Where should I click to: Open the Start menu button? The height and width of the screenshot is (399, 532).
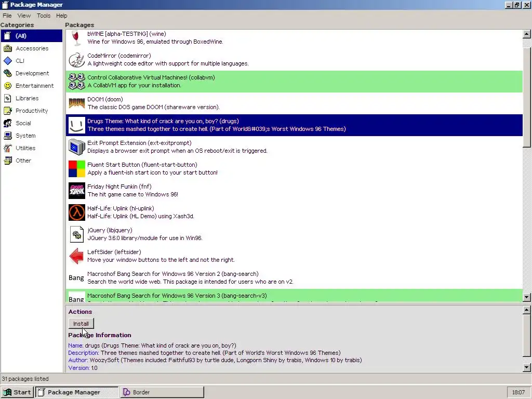[x=17, y=392]
